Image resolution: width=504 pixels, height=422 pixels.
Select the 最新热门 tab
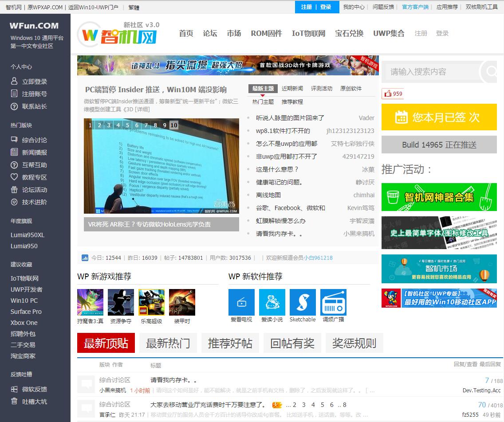tap(168, 343)
